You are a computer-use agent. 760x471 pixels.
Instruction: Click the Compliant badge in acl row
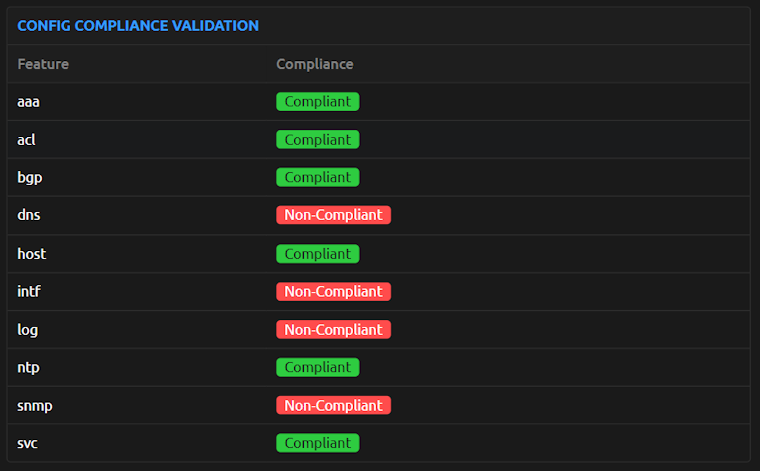[318, 140]
